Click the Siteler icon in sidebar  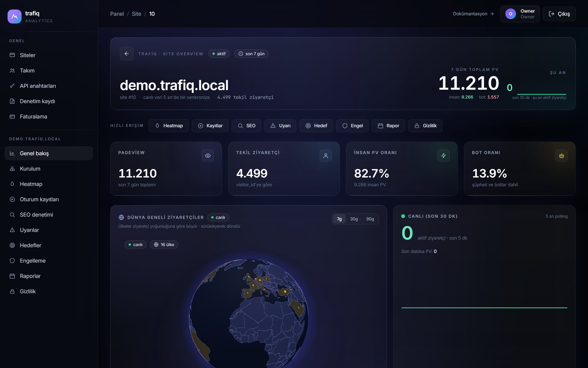[x=12, y=55]
